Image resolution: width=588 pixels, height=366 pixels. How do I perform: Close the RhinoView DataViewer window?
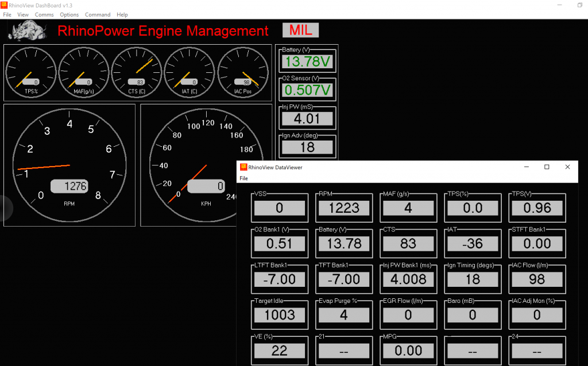[x=567, y=167]
